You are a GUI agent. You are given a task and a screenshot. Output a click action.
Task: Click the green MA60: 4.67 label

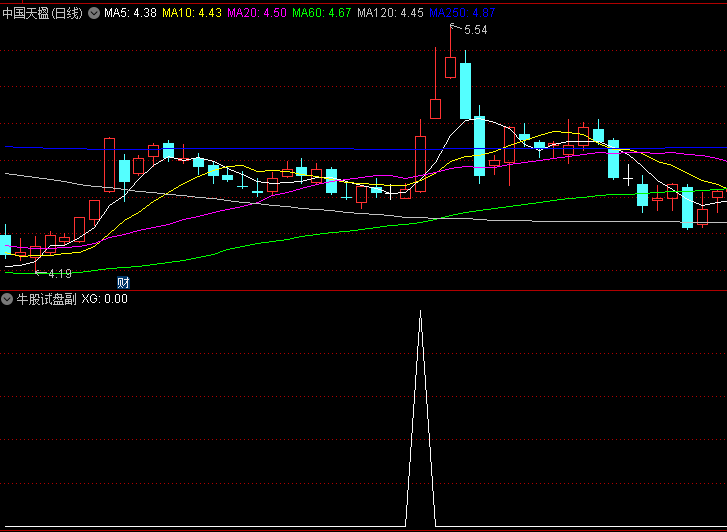pos(321,13)
